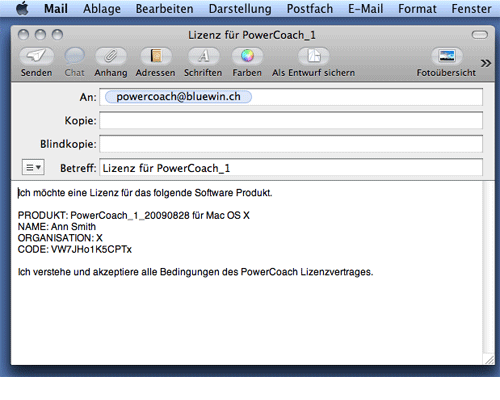Screen dimensions: 500x400
Task: Minimize the compose window
Action: tap(40, 35)
